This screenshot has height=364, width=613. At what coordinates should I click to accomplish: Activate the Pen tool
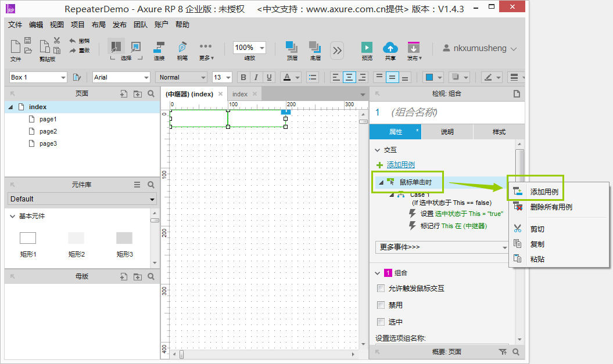[182, 47]
